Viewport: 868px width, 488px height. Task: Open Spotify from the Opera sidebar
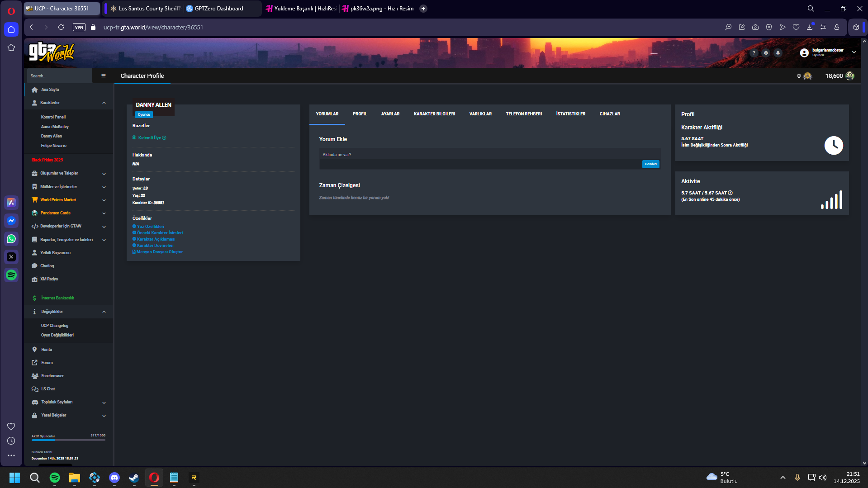point(11,275)
